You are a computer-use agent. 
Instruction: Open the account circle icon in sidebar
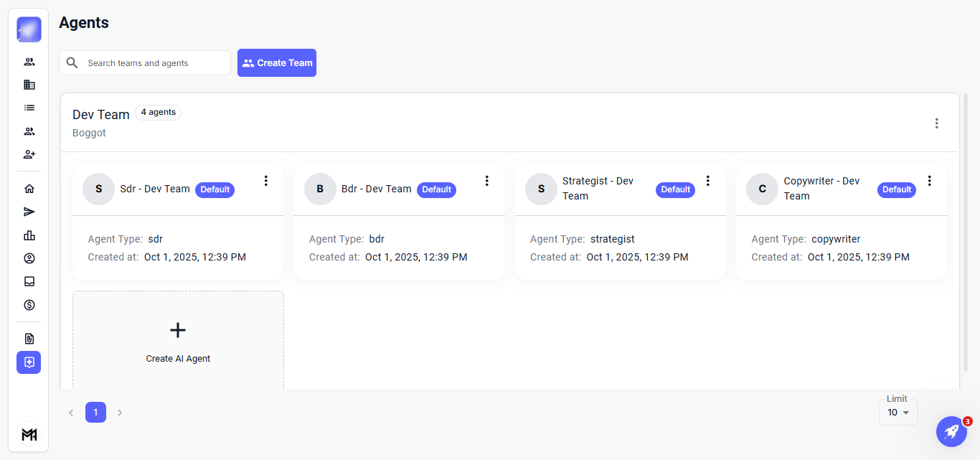pos(29,258)
